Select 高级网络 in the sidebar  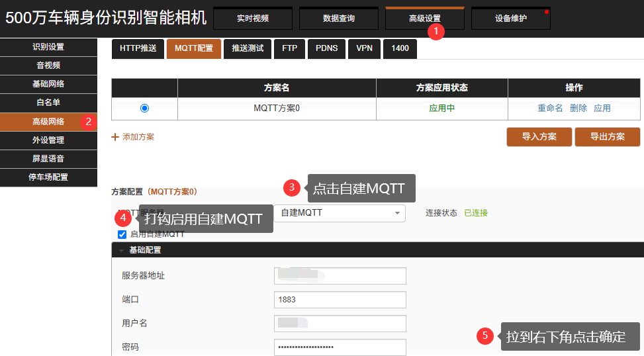[x=48, y=122]
